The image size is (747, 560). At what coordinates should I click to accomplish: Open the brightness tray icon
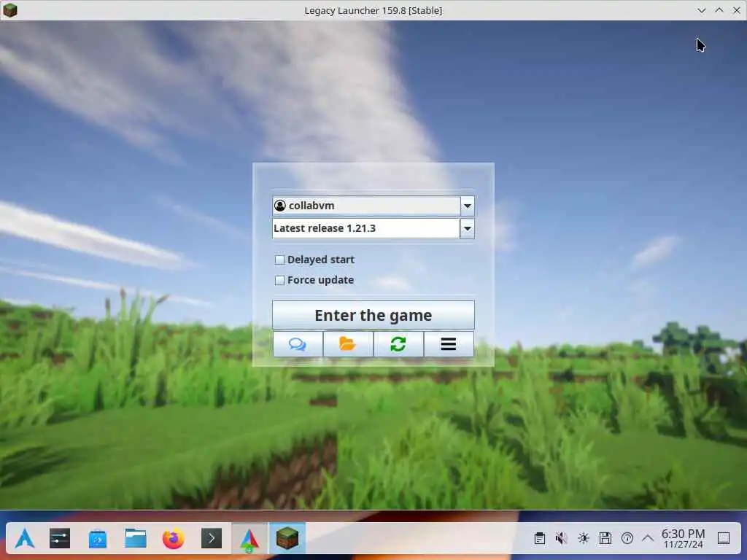584,538
